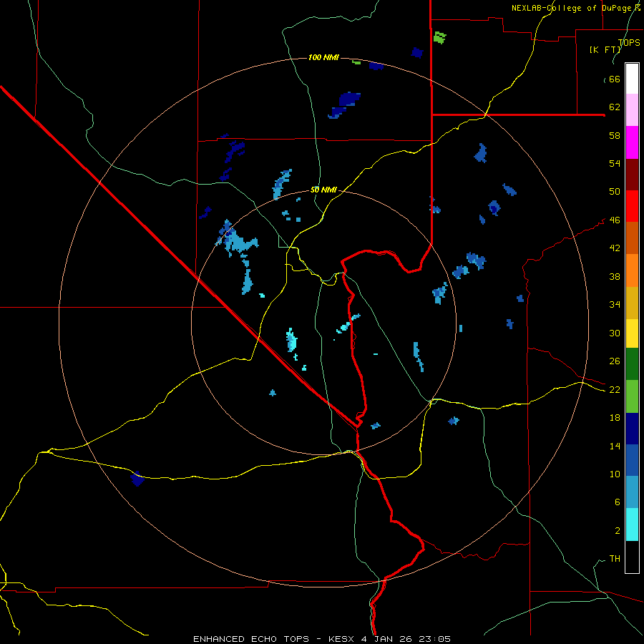644x644 pixels.
Task: Click the cyan legend swatch
Action: tap(632, 525)
